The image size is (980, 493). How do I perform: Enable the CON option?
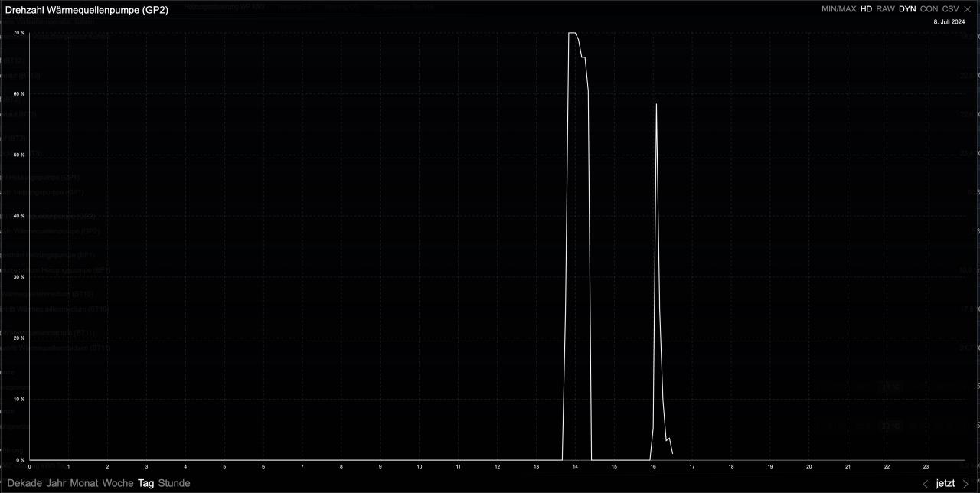(929, 8)
